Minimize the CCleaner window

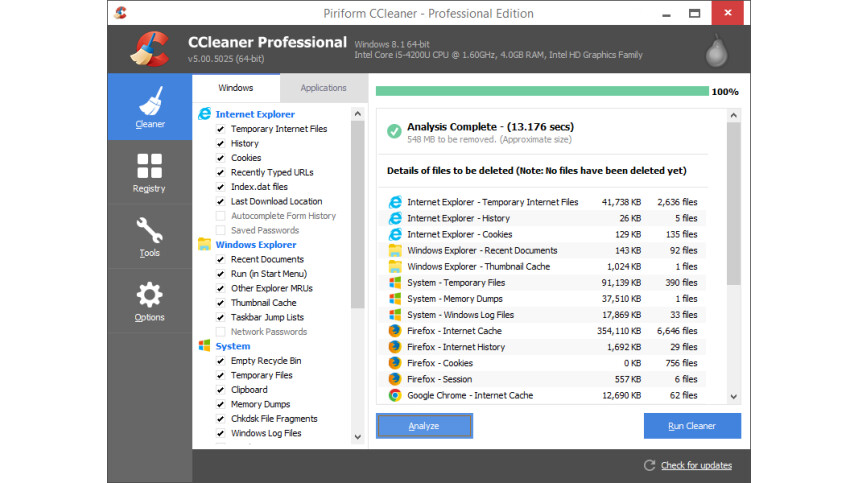(666, 13)
